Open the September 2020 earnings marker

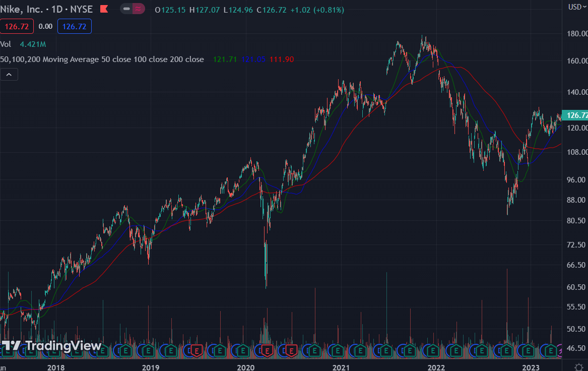314,351
